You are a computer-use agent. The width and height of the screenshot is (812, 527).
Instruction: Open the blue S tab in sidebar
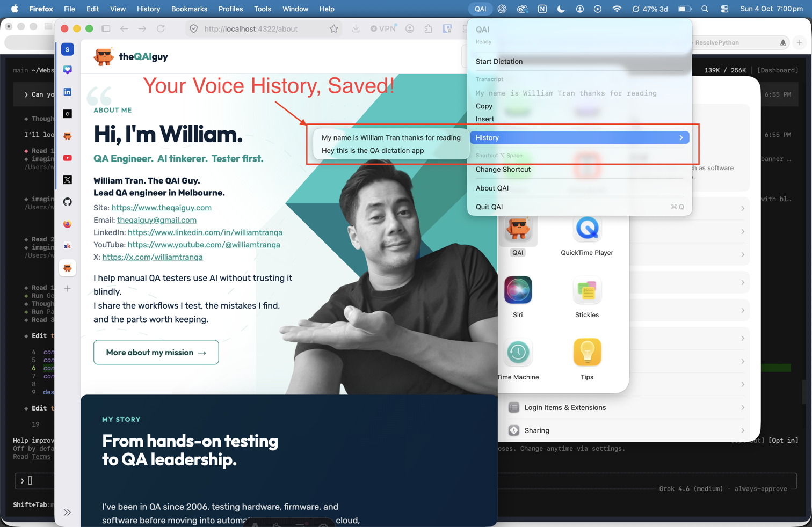(x=68, y=49)
